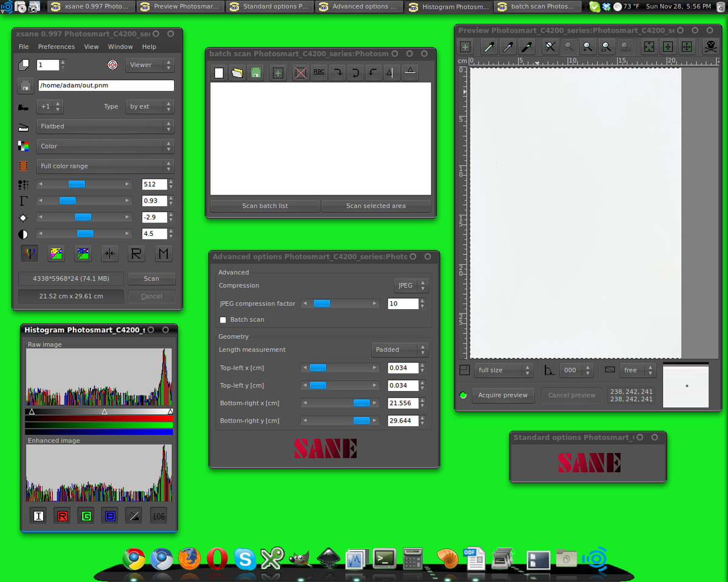
Task: Click the pick white point eyedropper
Action: click(x=488, y=47)
